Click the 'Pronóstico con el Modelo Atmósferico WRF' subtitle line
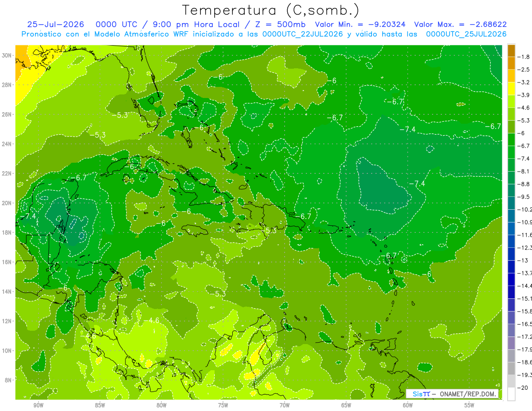 (264, 34)
